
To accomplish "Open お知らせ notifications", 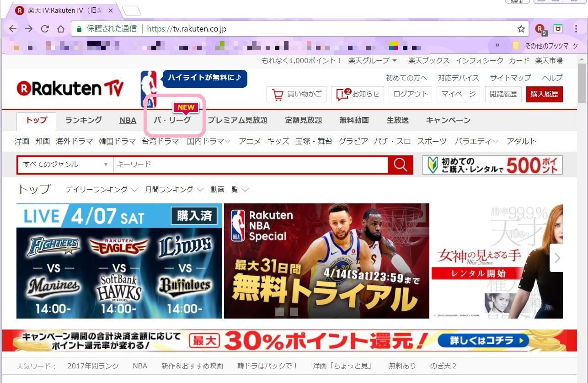I will [x=358, y=94].
